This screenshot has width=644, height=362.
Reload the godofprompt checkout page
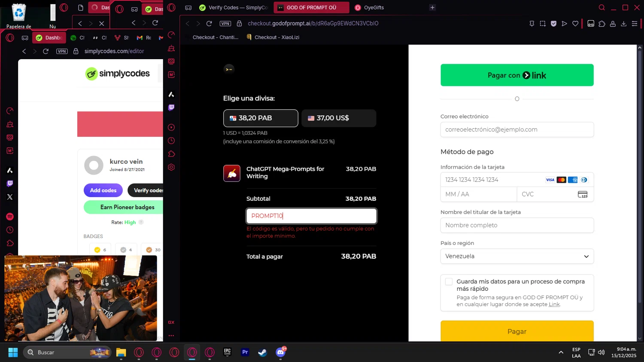point(209,24)
